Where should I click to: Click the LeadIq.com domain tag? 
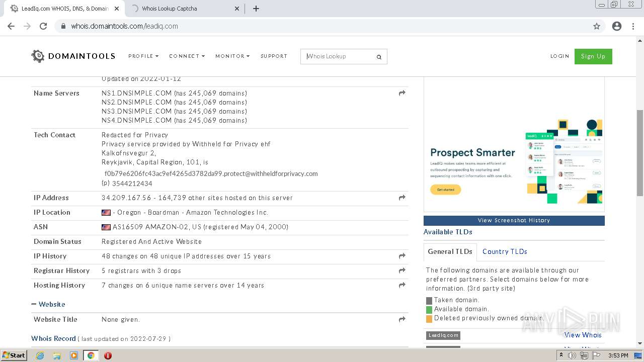[443, 335]
